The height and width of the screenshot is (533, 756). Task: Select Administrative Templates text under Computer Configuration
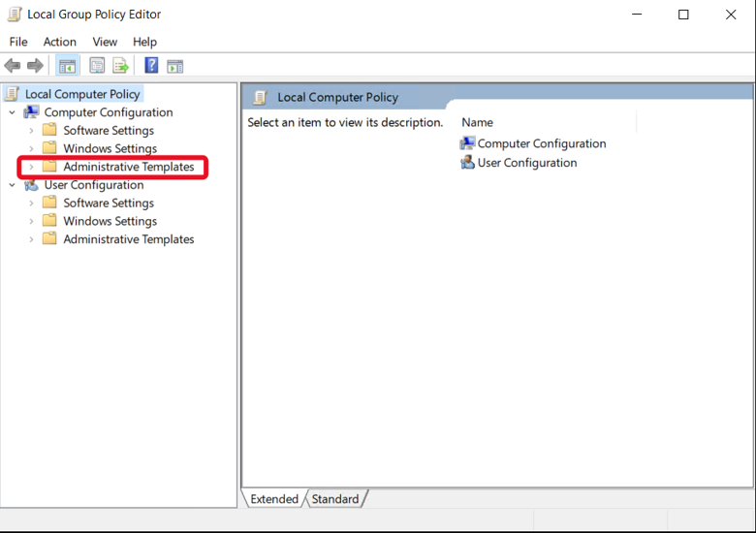coord(129,167)
